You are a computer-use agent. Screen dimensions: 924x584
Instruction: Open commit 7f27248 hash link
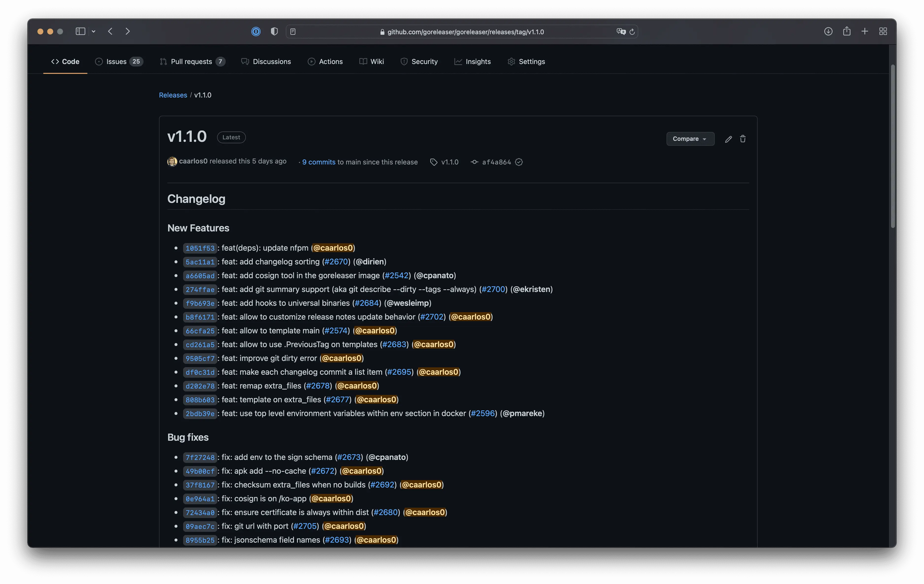tap(200, 458)
